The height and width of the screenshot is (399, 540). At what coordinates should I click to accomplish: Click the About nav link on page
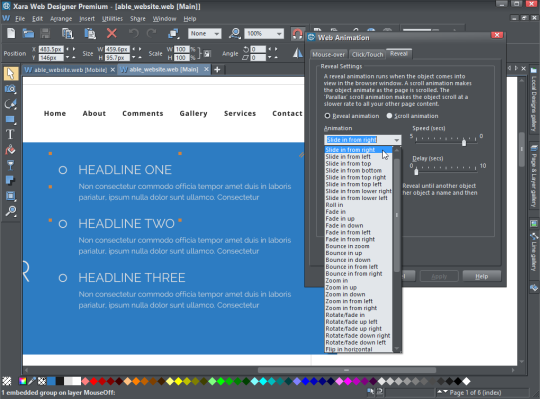tap(94, 113)
